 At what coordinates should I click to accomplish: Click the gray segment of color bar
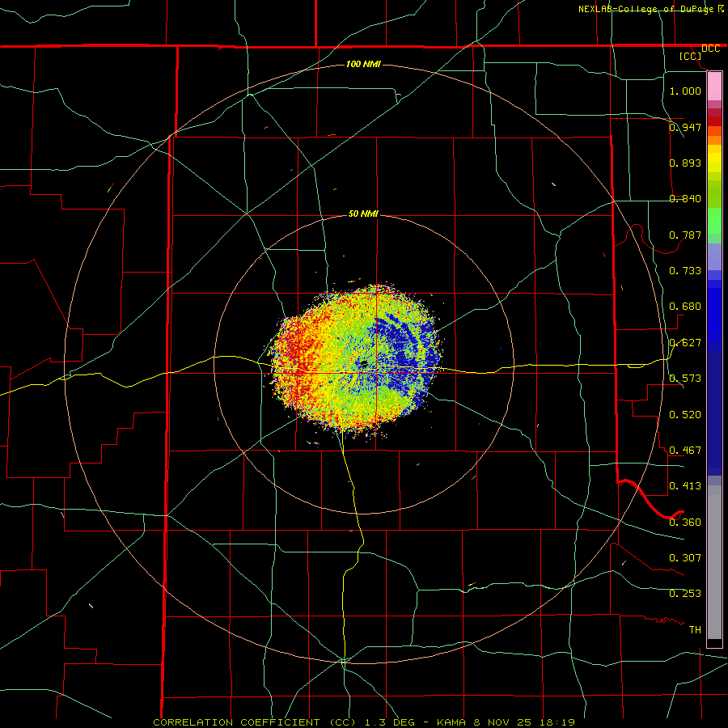tap(714, 562)
